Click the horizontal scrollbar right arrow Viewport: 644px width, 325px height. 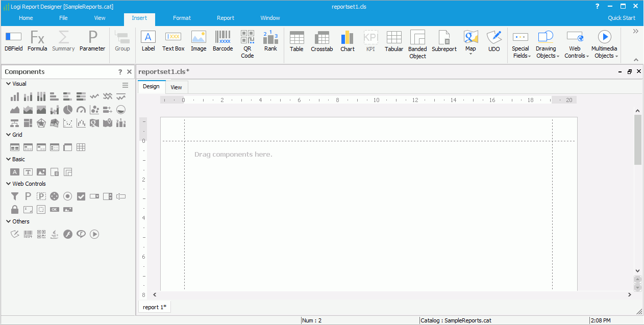pyautogui.click(x=629, y=295)
